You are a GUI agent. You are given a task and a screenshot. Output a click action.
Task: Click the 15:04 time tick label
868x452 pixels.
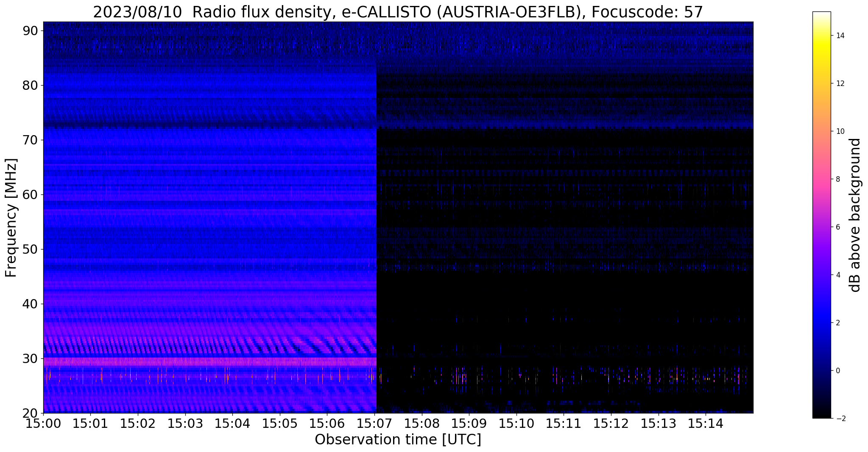click(232, 423)
